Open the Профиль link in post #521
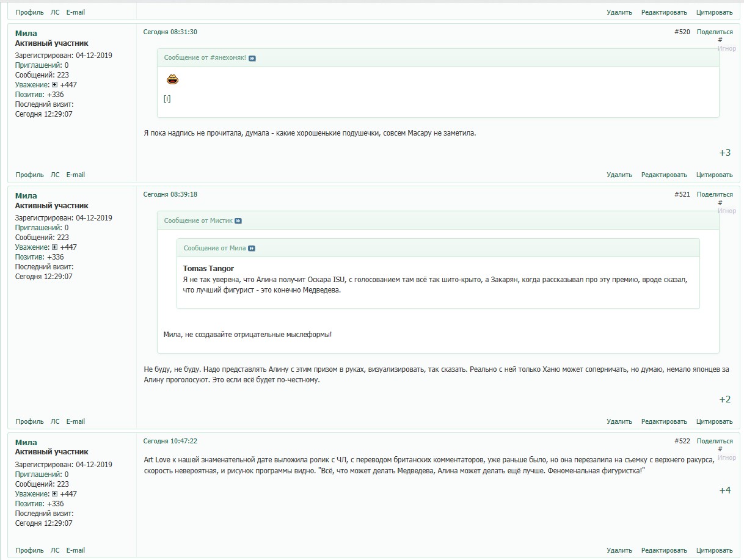 (30, 421)
